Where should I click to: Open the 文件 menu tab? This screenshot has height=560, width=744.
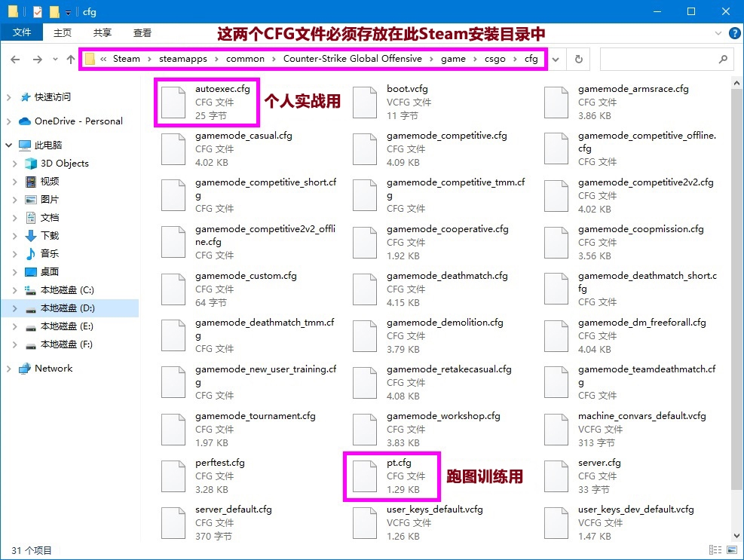[22, 32]
